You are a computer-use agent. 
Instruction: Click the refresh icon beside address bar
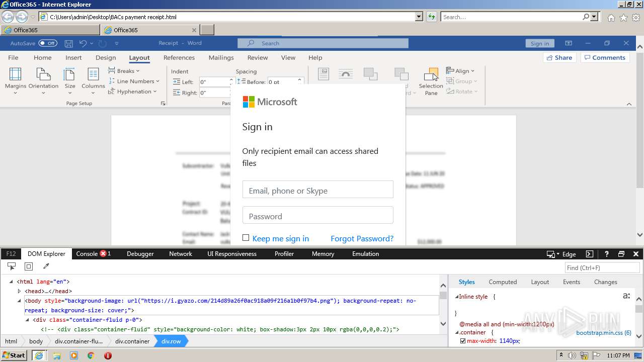(431, 17)
